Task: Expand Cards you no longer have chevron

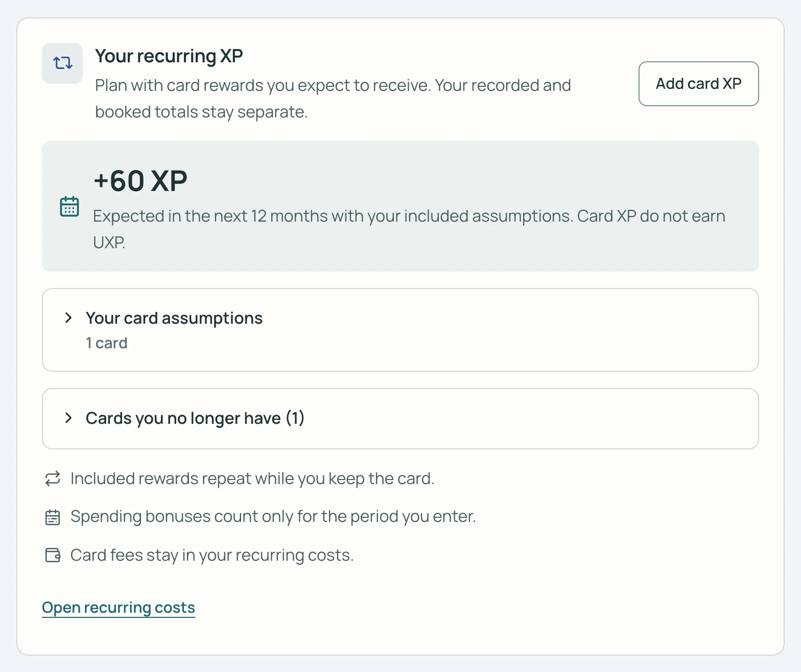Action: coord(68,418)
